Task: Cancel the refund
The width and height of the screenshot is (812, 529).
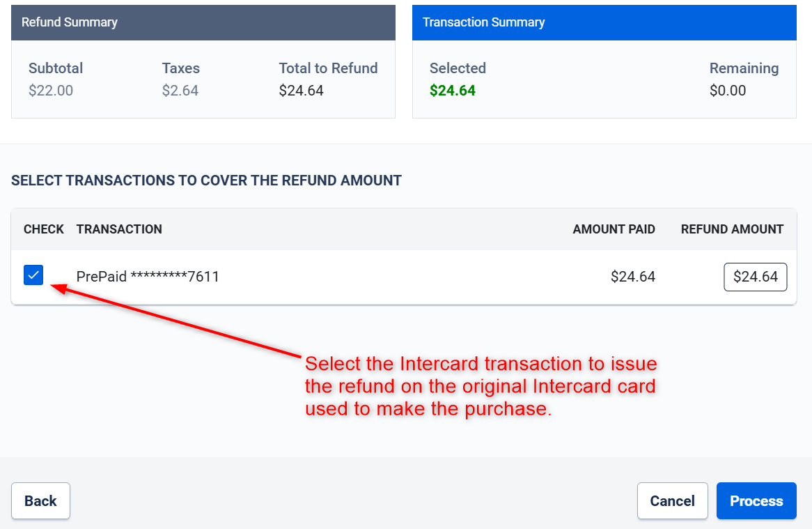Action: click(x=672, y=500)
